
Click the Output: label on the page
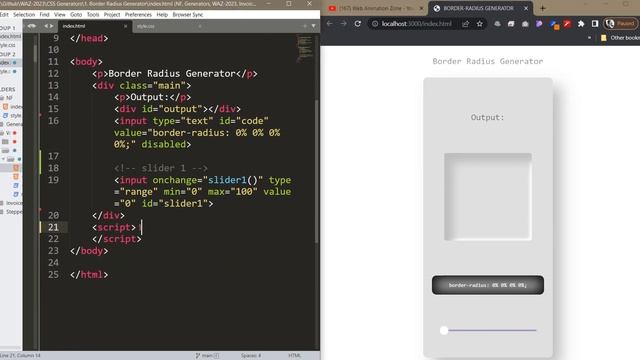pos(487,118)
